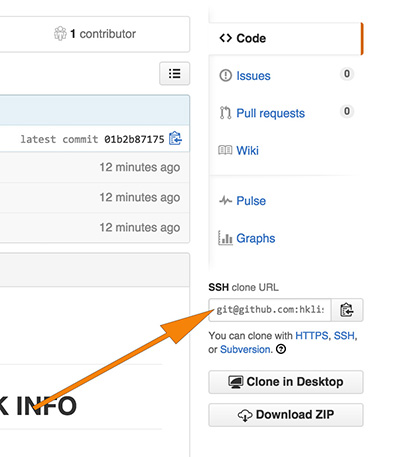Switch clone URL to Subversion
The height and width of the screenshot is (457, 400).
click(245, 349)
